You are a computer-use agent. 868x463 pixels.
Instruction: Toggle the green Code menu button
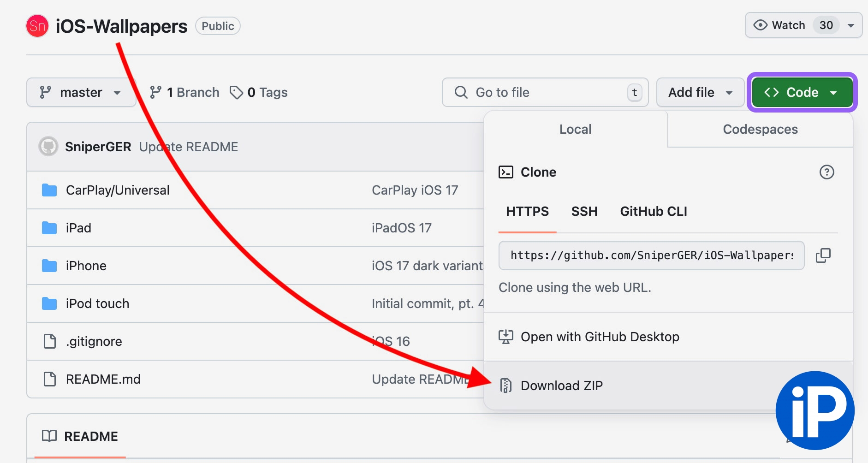802,93
